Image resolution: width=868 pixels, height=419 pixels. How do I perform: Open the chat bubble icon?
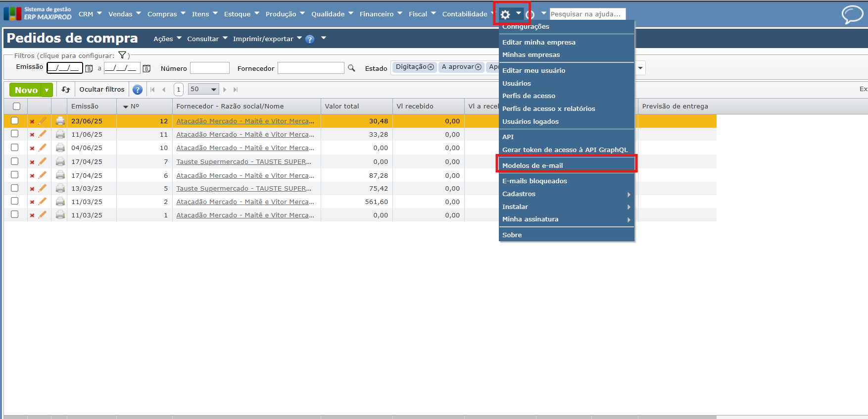pyautogui.click(x=852, y=14)
